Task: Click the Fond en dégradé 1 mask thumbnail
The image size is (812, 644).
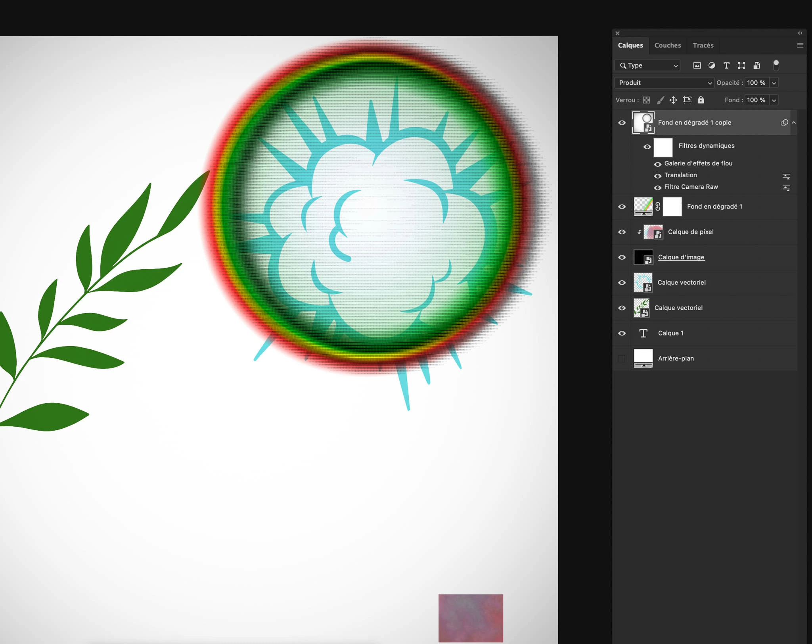Action: pyautogui.click(x=672, y=207)
